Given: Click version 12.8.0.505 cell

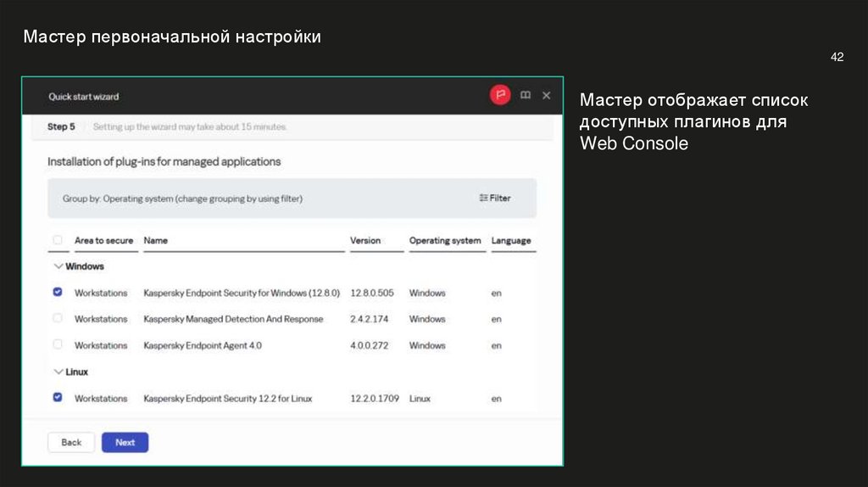Looking at the screenshot, I should [x=372, y=293].
